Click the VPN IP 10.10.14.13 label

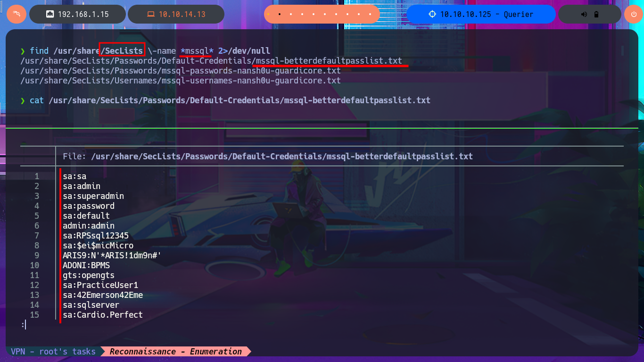coord(182,14)
